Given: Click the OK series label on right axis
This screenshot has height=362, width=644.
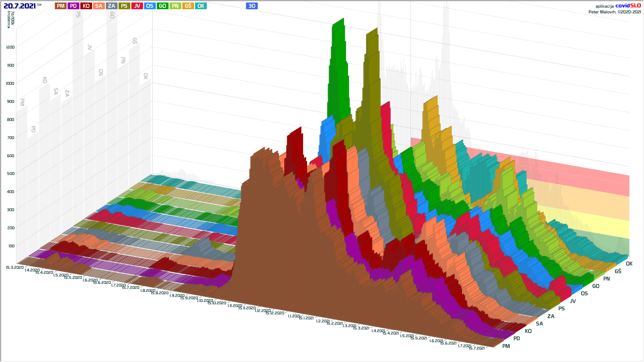Looking at the screenshot, I should (629, 264).
